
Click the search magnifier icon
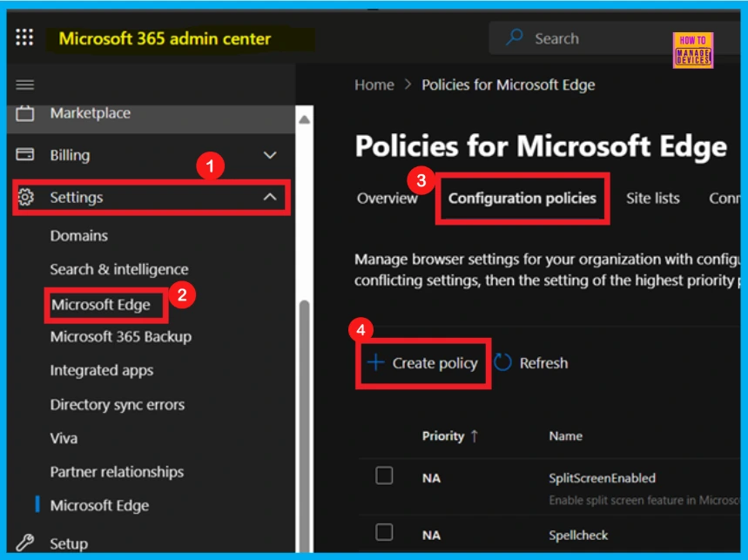click(515, 37)
